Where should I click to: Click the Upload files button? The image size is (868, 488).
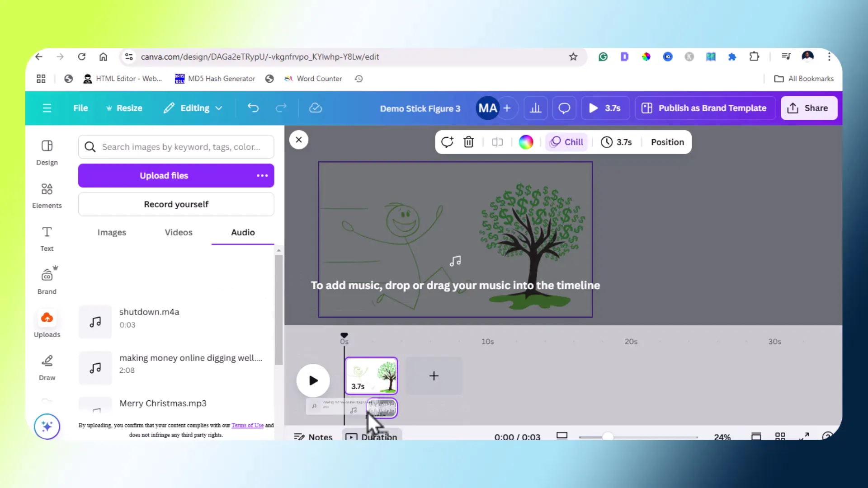tap(164, 175)
